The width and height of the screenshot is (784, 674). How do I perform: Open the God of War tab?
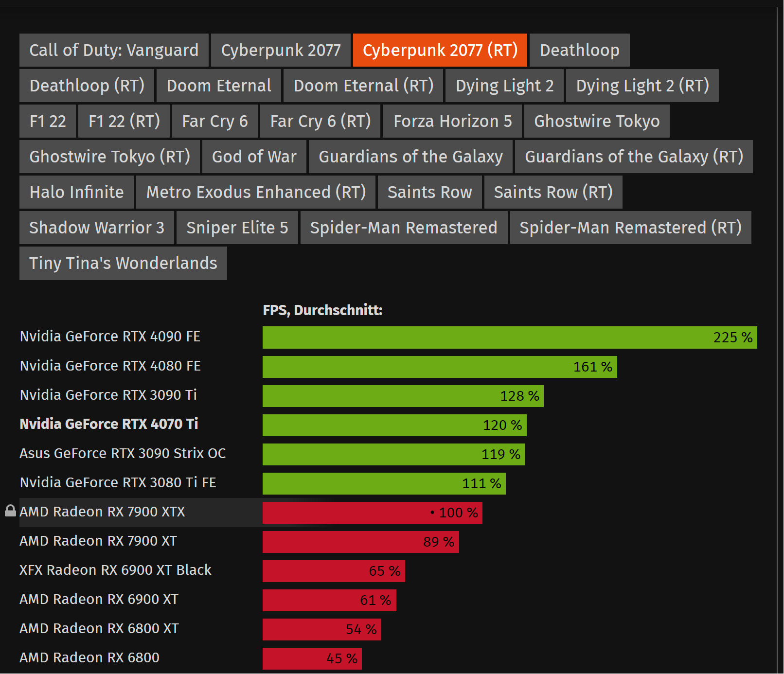pos(254,157)
